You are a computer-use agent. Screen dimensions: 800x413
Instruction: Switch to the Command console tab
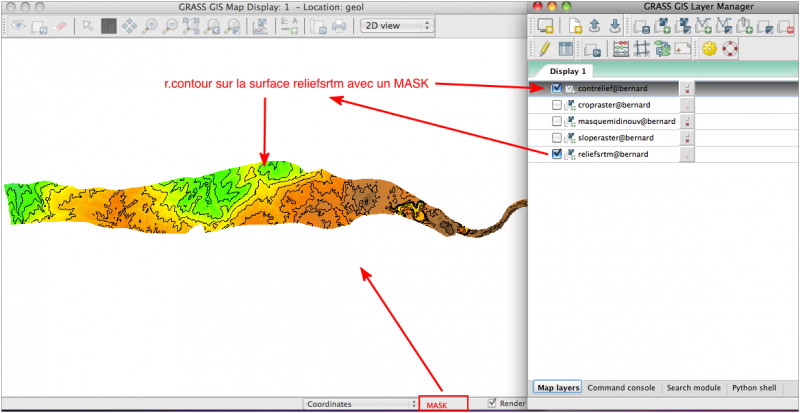click(x=623, y=386)
